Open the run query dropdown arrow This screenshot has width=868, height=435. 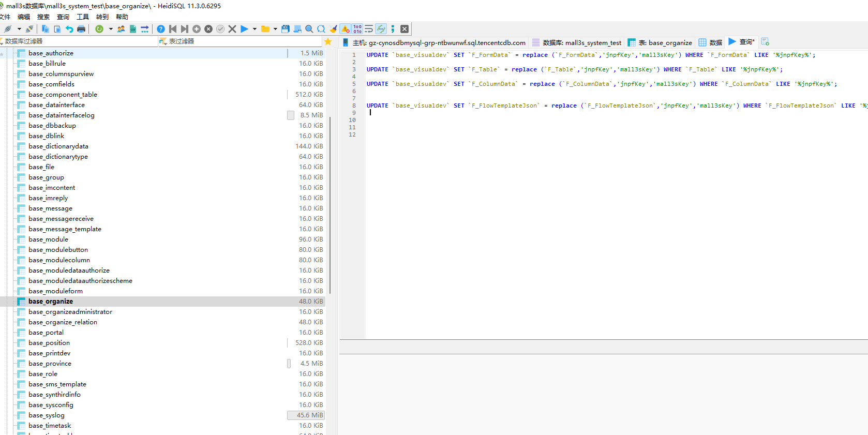coord(255,29)
